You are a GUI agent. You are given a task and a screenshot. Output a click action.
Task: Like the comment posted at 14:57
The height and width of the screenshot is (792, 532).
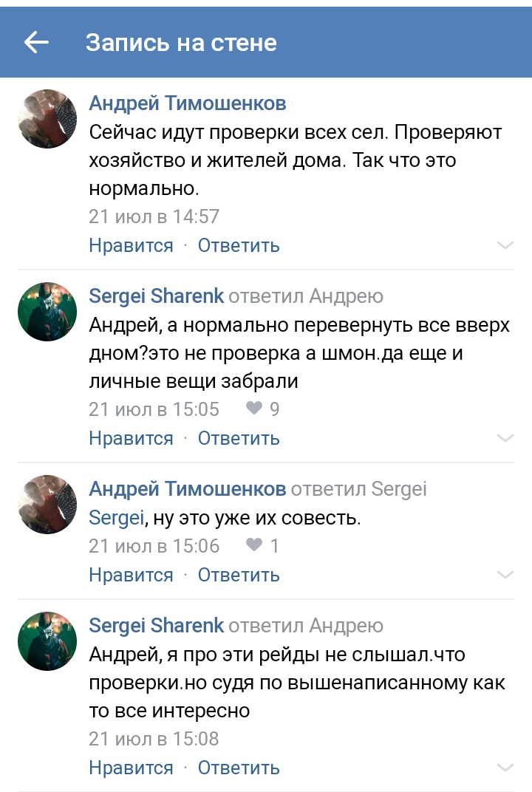[x=131, y=245]
